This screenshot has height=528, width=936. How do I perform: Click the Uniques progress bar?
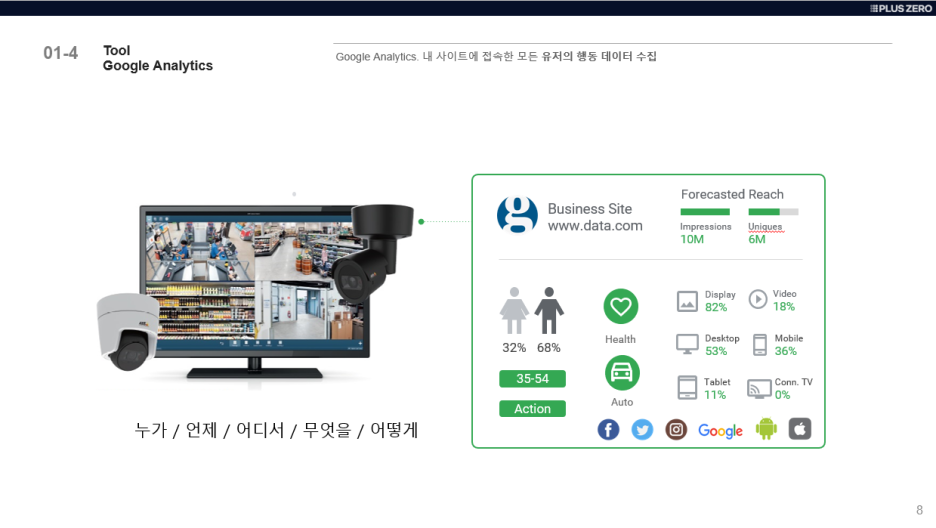pos(773,212)
